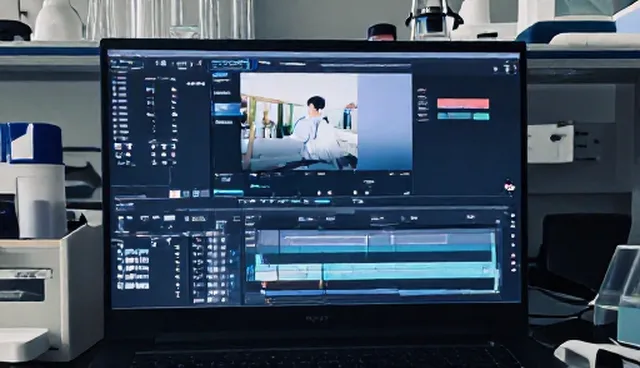Select the pink bar in the right panel

[x=463, y=103]
